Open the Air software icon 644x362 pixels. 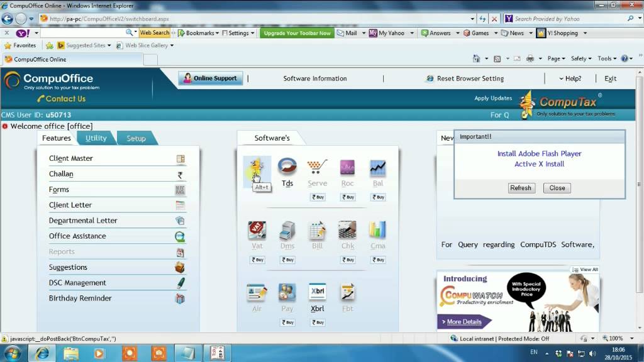(x=257, y=293)
